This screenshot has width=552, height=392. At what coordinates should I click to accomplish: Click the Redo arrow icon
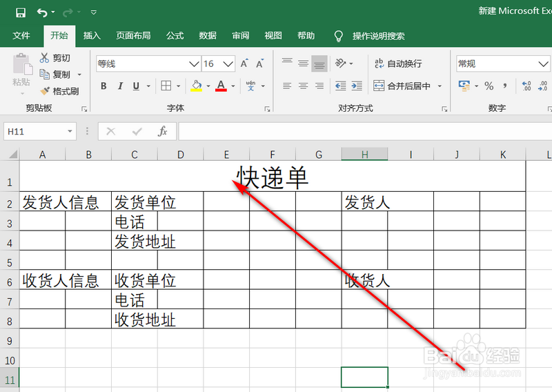tap(68, 12)
